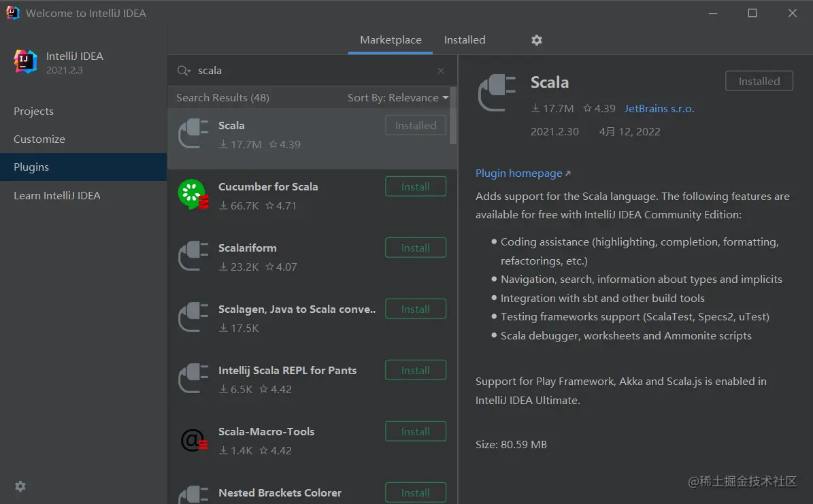Install the Nested Brackets Colorer plugin
The height and width of the screenshot is (504, 813).
pos(415,492)
